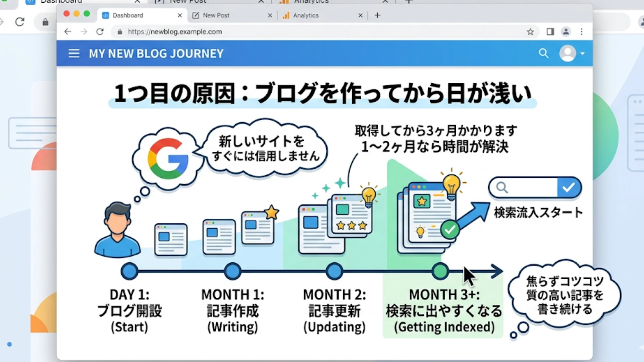Click the 1つ目の原因 headline
Viewport: 644px width, 362px height.
(323, 94)
